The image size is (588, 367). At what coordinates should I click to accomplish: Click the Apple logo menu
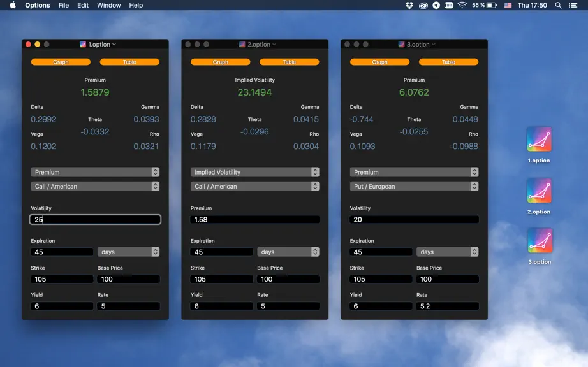[12, 5]
